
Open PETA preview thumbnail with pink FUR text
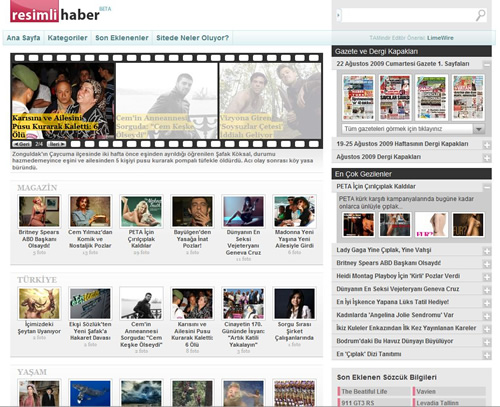tap(431, 225)
